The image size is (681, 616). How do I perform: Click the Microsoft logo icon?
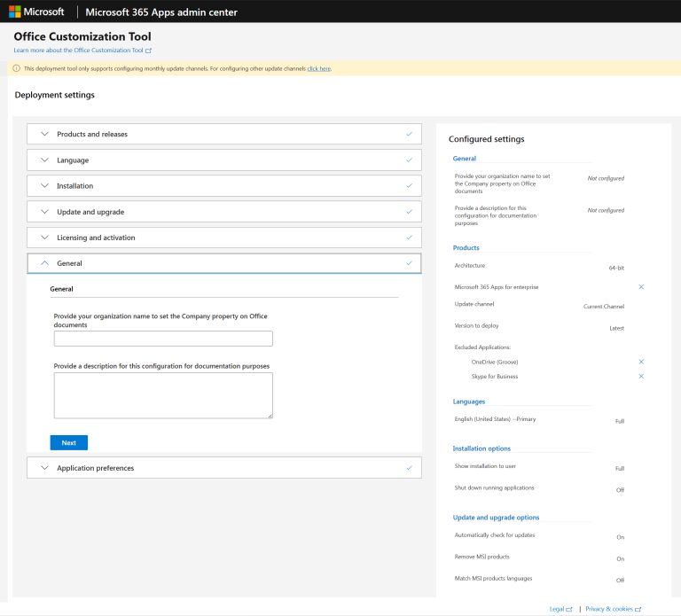15,12
